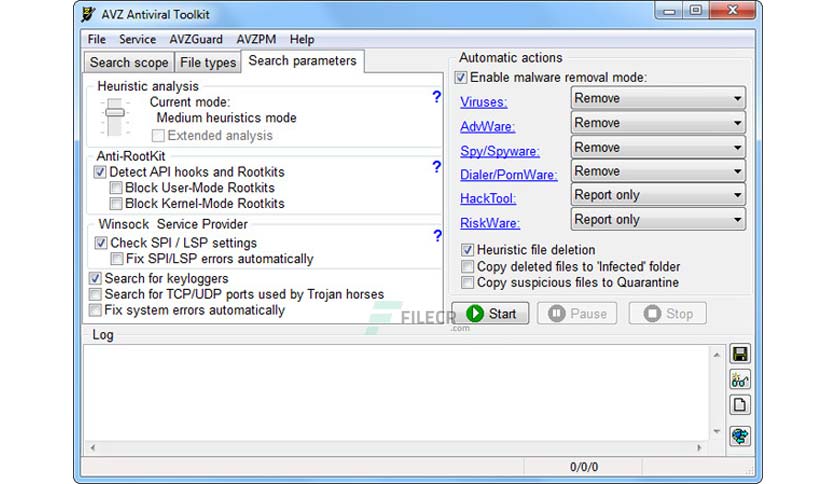836x484 pixels.
Task: Click the RiskWare link
Action: (490, 223)
